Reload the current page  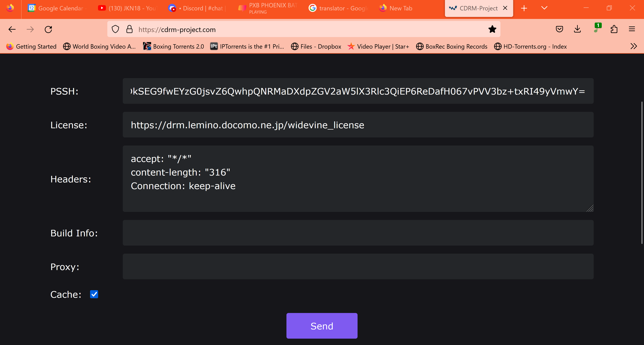pos(48,30)
